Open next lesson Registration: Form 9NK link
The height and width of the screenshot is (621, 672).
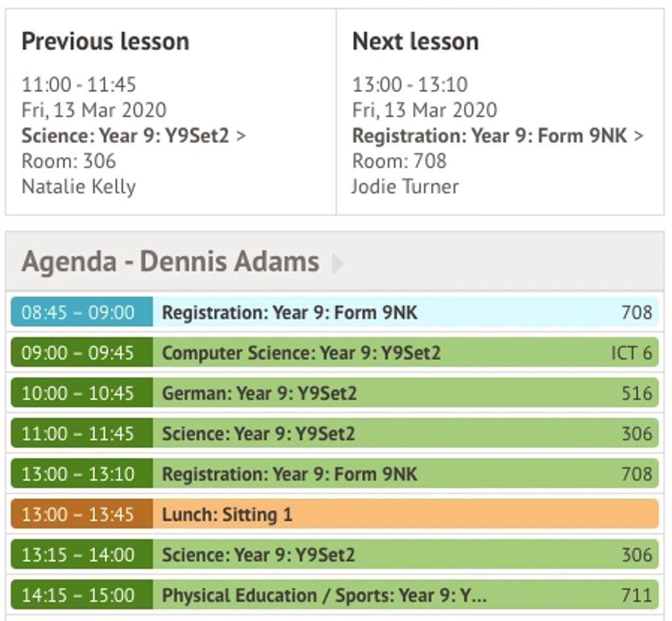tap(497, 136)
